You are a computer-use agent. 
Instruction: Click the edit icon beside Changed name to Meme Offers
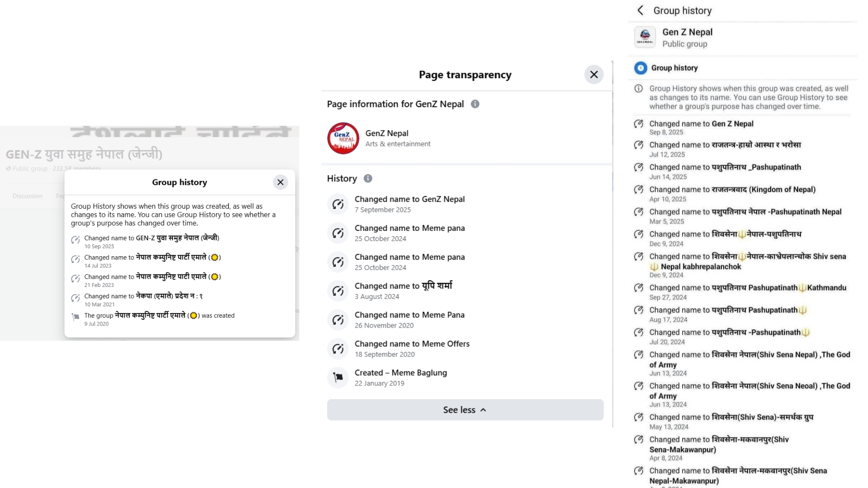338,349
